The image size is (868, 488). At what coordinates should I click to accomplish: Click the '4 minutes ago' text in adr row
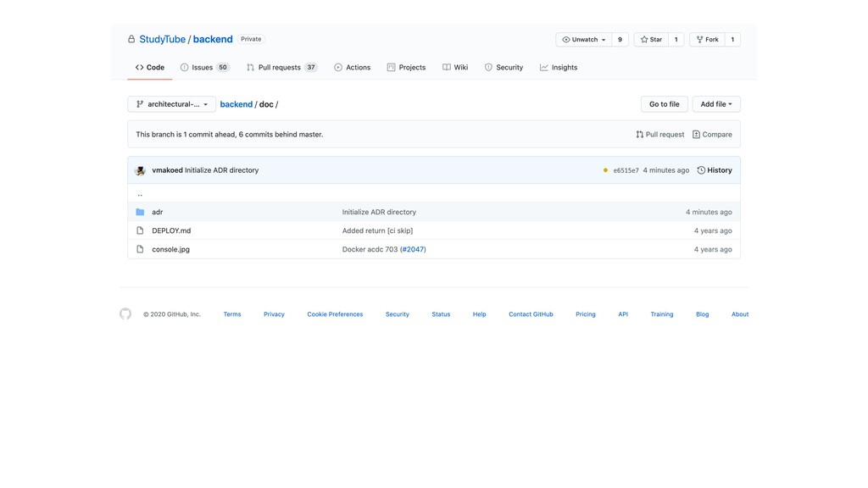709,212
